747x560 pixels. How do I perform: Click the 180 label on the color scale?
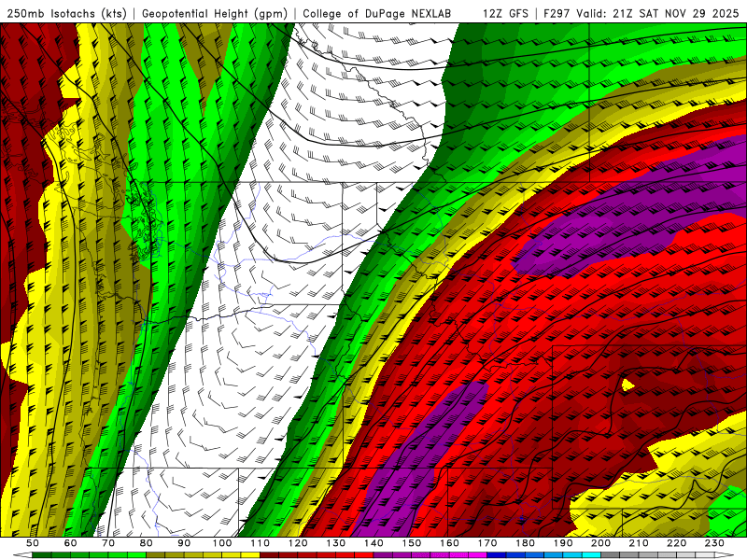525,543
